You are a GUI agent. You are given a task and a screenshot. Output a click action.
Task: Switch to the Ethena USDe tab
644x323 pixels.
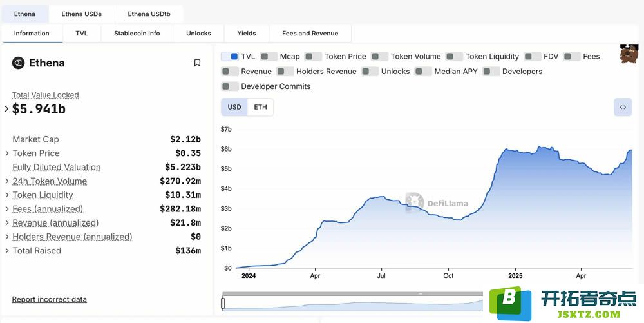(x=82, y=14)
